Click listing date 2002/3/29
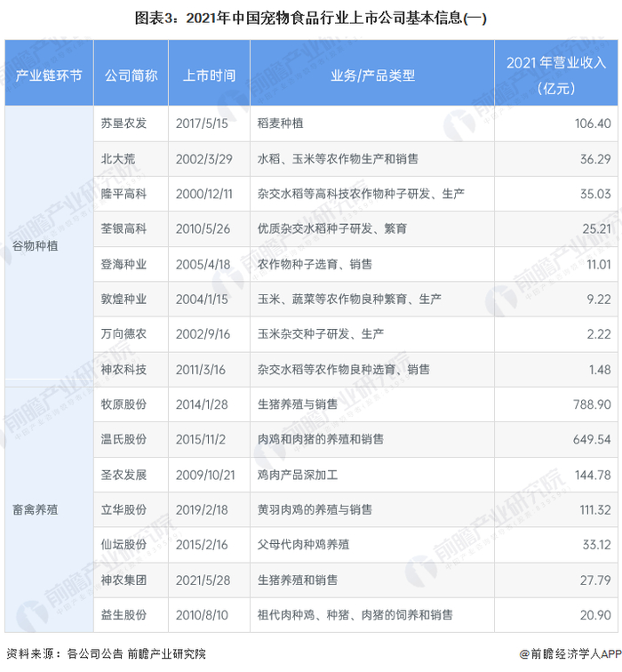The image size is (622, 672). [x=203, y=159]
